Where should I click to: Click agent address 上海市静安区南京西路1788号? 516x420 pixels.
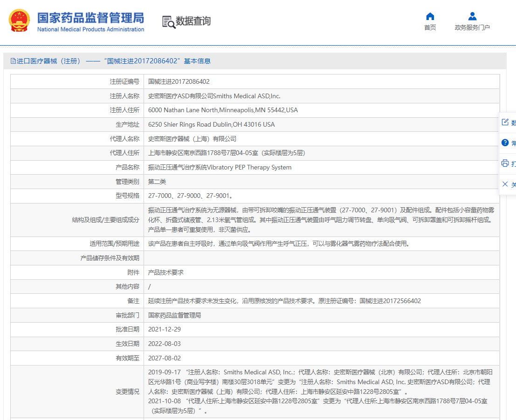[x=227, y=153]
